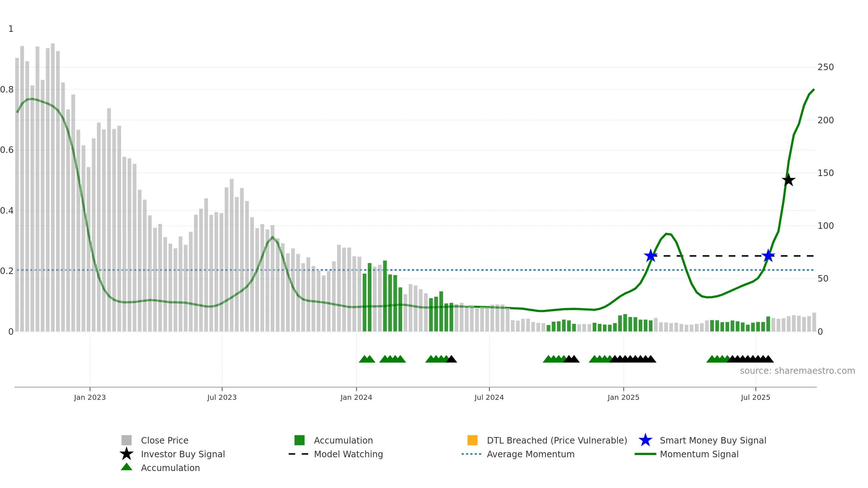Toggle the green-square Accumulation legend entry
The width and height of the screenshot is (868, 488).
(333, 440)
